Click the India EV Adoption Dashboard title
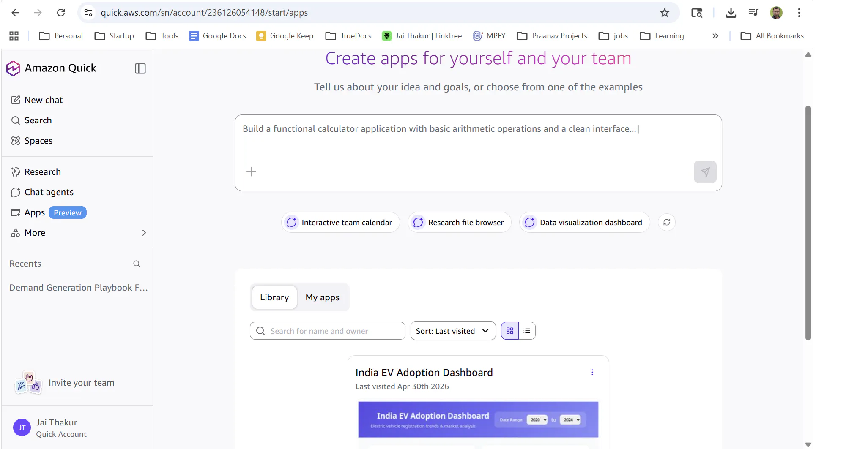Viewport: 868px width, 449px height. click(x=424, y=372)
